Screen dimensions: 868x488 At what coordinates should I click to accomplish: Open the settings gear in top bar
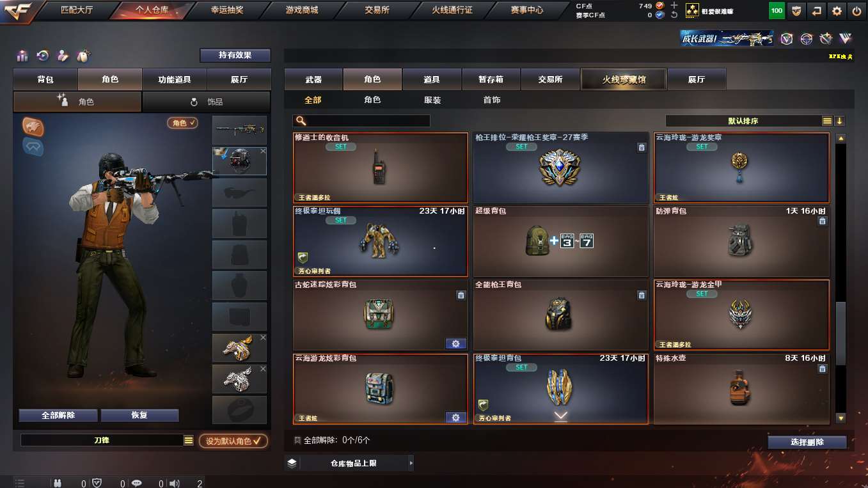click(837, 10)
